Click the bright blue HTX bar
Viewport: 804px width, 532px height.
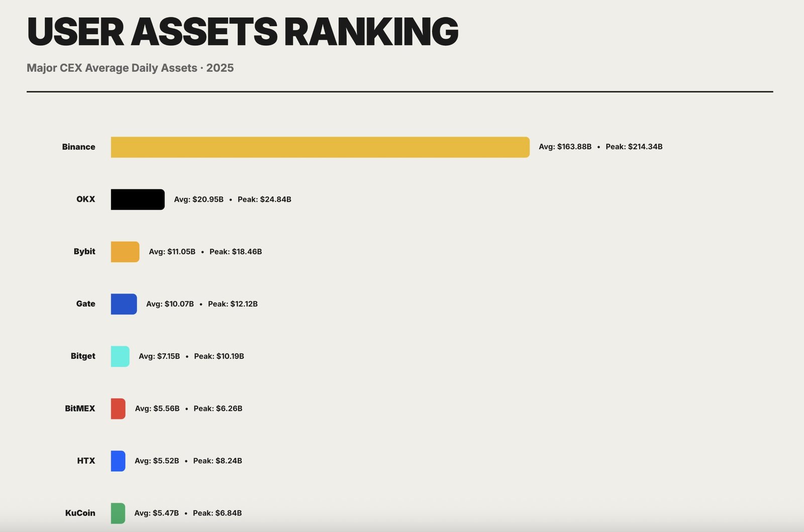[x=118, y=461]
